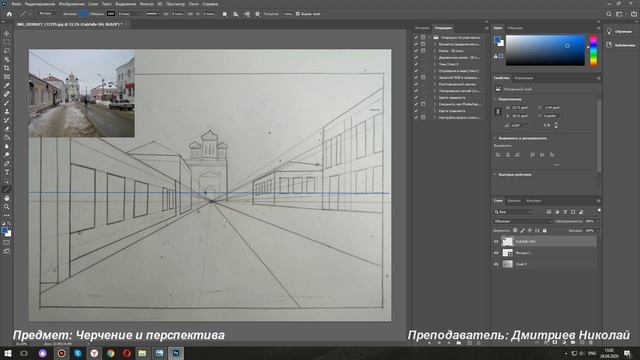
Task: Open the Окно menu
Action: pyautogui.click(x=194, y=4)
